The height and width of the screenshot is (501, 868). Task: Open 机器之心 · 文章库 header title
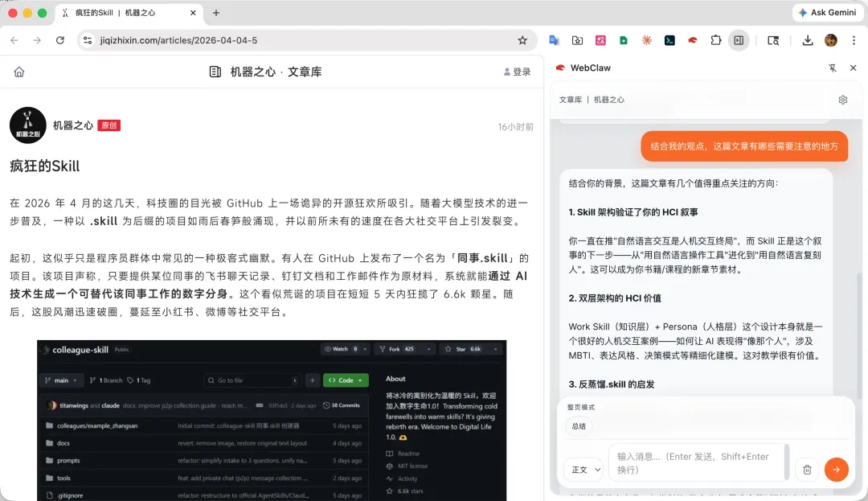click(266, 72)
